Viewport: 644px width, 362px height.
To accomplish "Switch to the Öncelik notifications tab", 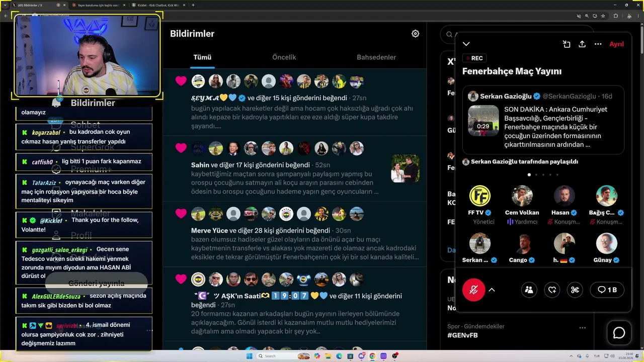I will pyautogui.click(x=284, y=57).
